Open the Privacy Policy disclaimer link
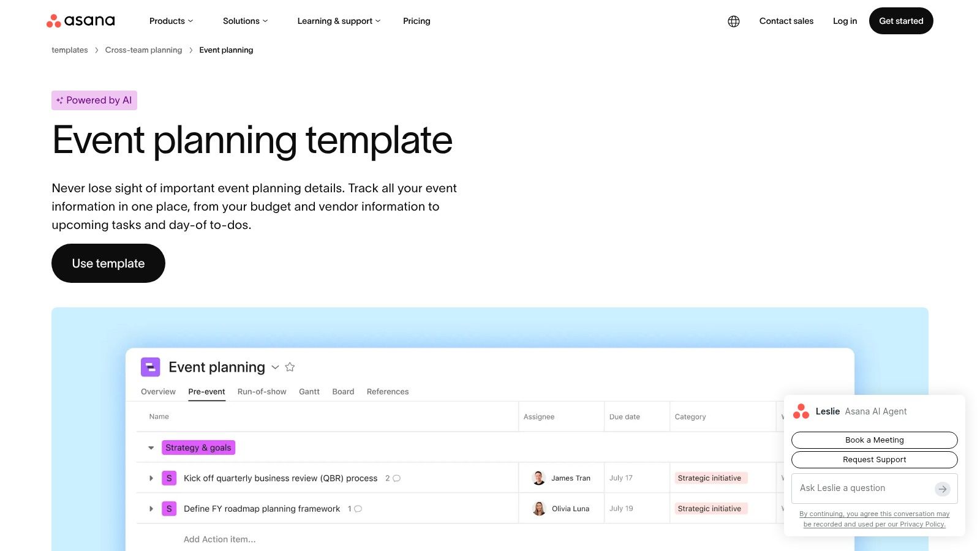This screenshot has height=551, width=980. (875, 519)
